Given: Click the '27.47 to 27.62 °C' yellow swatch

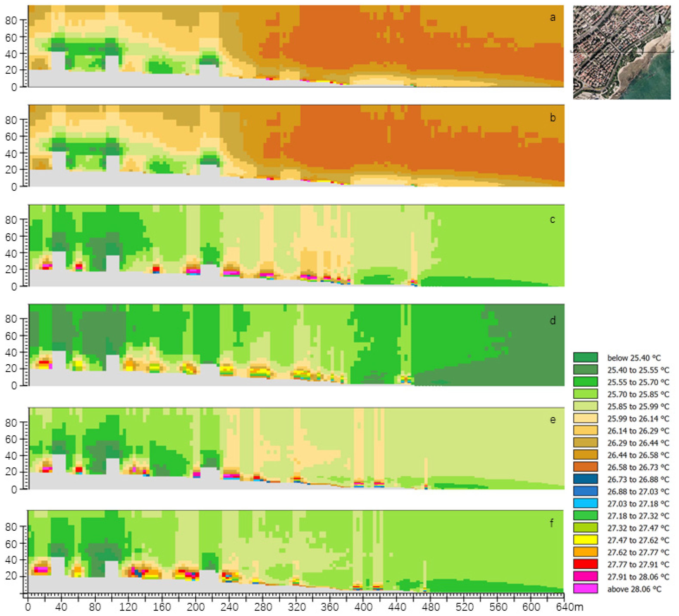Looking at the screenshot, I should 585,540.
